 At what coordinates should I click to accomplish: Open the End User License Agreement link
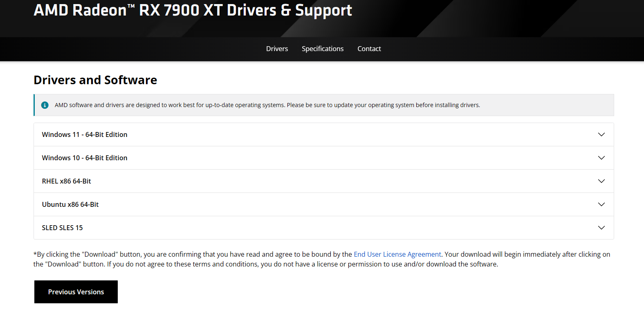click(397, 254)
